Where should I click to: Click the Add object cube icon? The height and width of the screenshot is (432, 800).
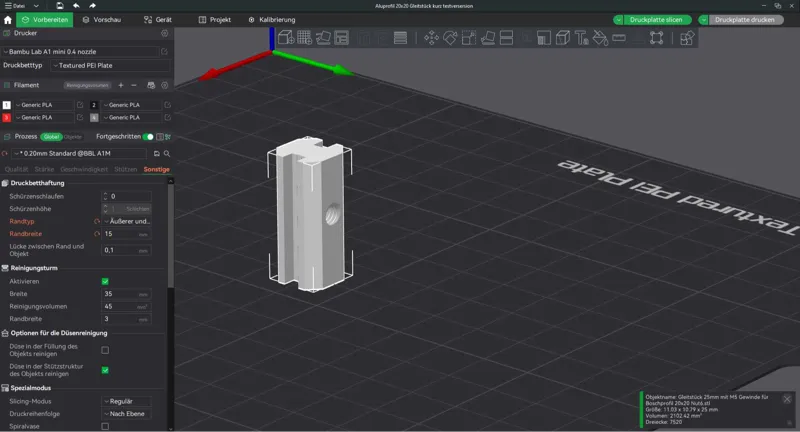[x=286, y=38]
